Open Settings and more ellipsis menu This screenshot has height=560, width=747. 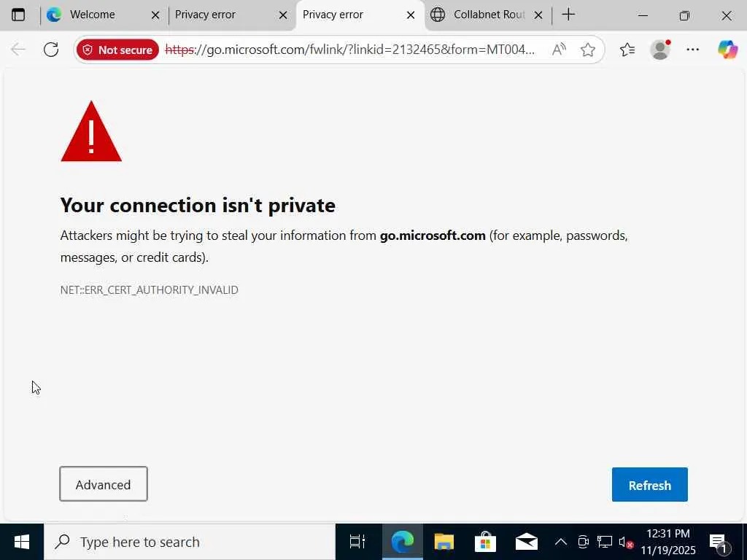pyautogui.click(x=693, y=50)
